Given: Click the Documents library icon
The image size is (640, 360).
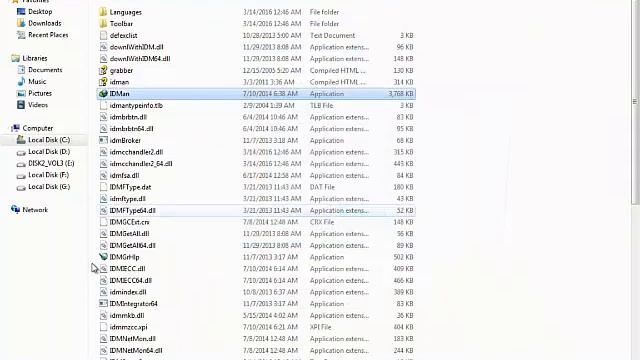Looking at the screenshot, I should click(21, 70).
